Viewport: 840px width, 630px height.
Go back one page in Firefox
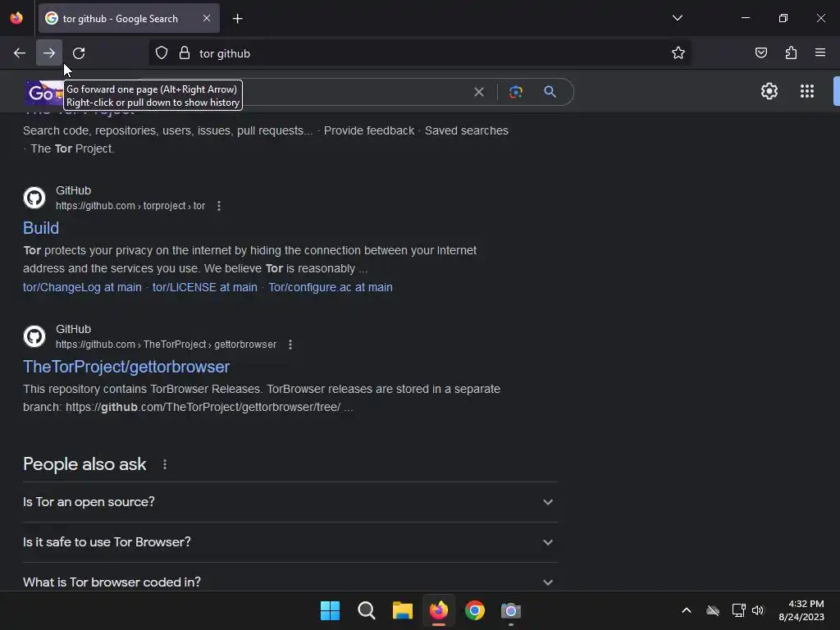click(20, 53)
